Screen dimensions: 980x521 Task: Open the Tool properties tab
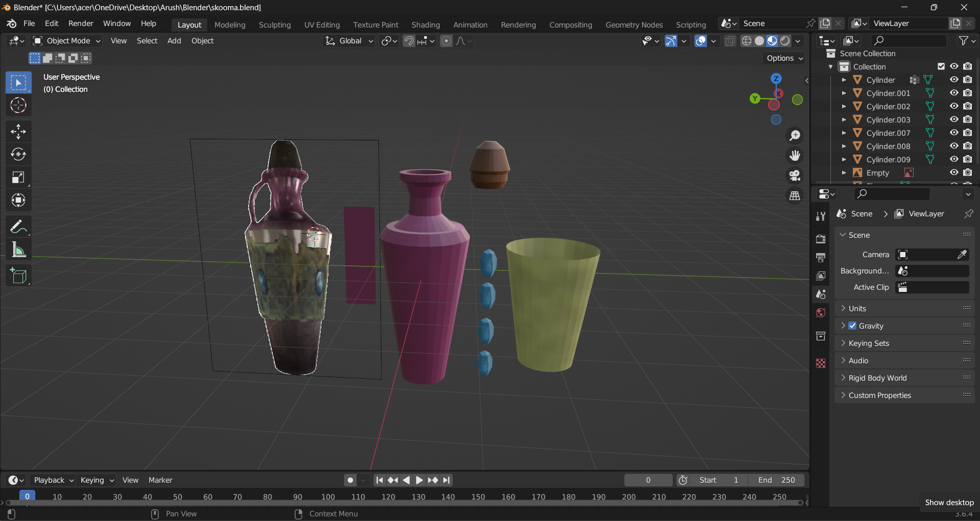[x=821, y=216]
